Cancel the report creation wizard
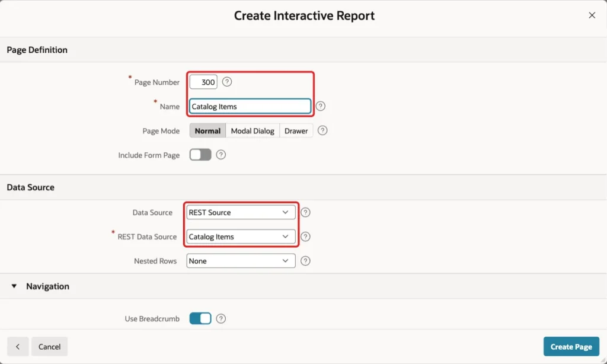Image resolution: width=607 pixels, height=364 pixels. coord(50,347)
